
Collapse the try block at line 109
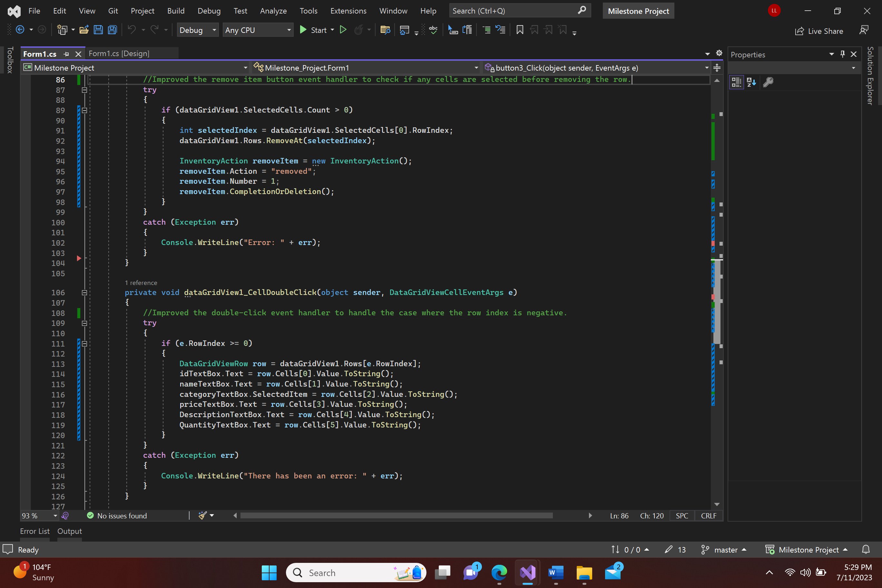84,323
